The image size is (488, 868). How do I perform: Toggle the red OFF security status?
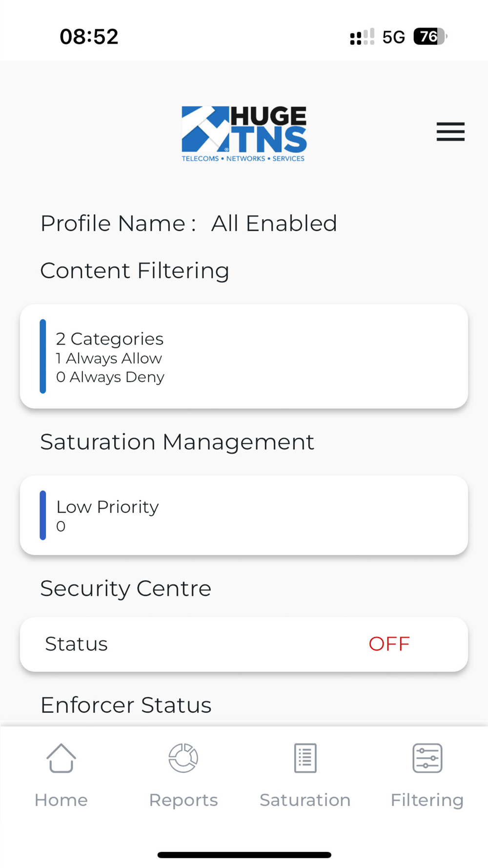click(x=389, y=644)
